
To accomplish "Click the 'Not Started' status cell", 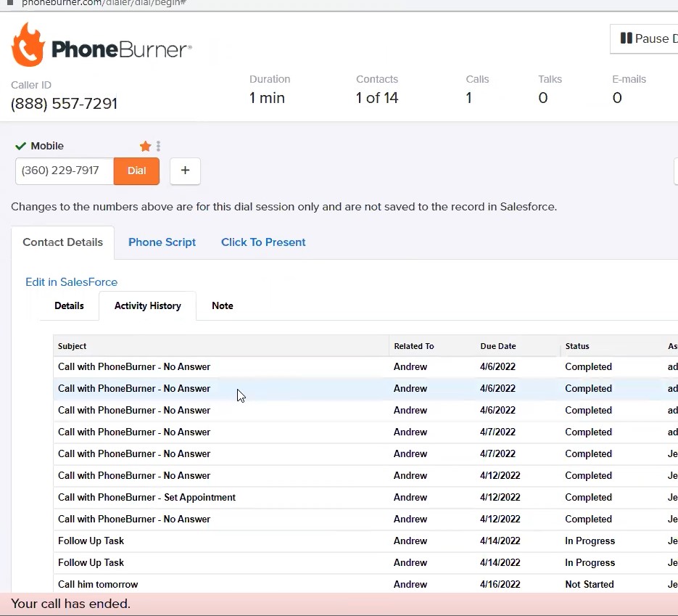I will click(590, 584).
